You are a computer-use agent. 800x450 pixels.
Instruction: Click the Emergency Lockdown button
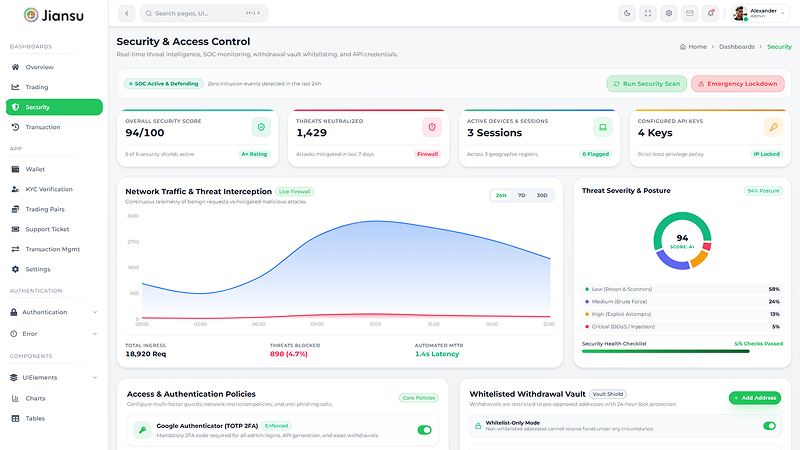[x=738, y=84]
